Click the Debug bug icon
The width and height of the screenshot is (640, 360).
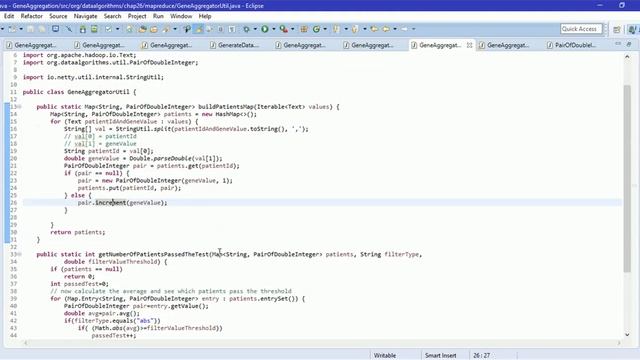point(246,29)
